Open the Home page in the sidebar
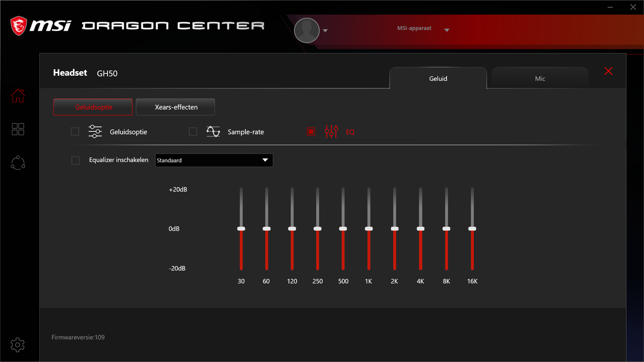The width and height of the screenshot is (644, 362). coord(18,96)
